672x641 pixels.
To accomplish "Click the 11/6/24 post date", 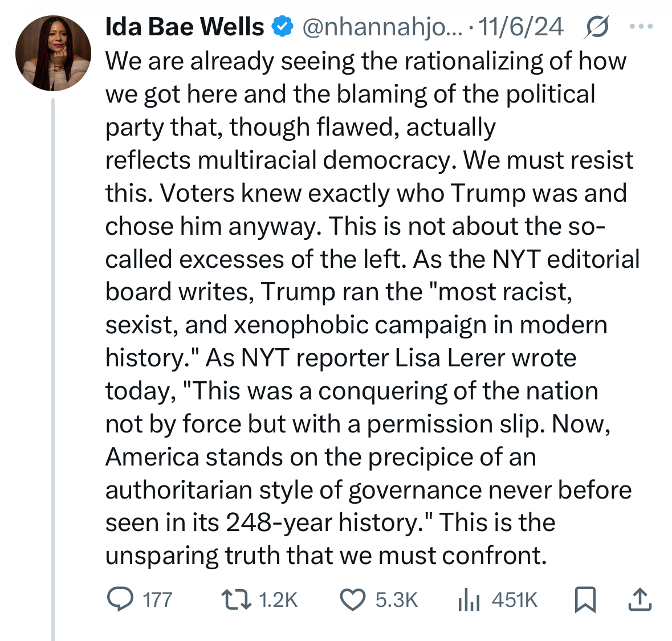I will [521, 27].
